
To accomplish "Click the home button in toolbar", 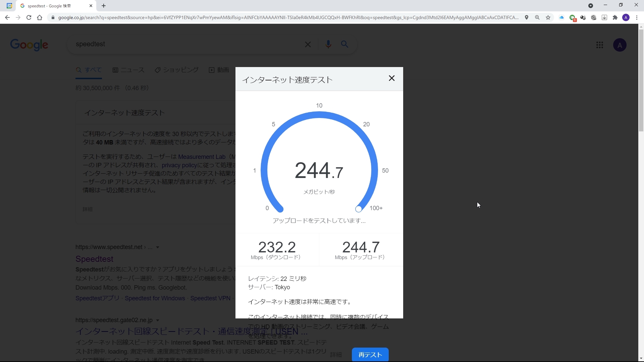I will (40, 17).
